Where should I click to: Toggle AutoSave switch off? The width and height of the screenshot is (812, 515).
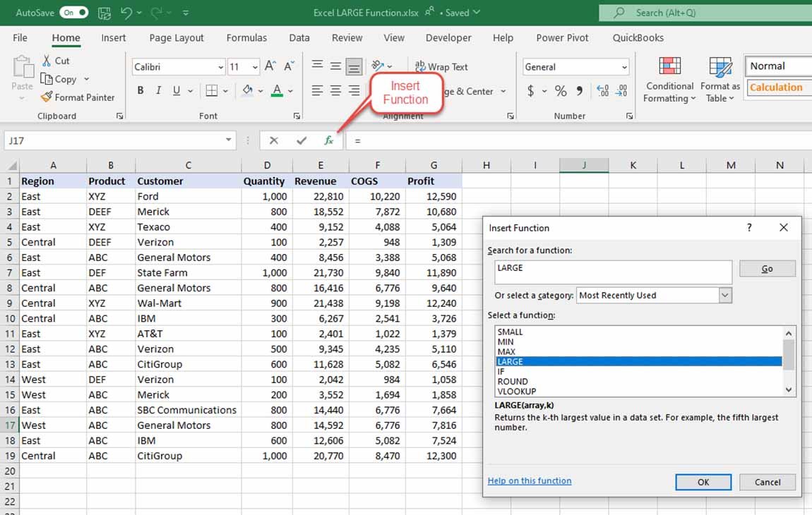73,13
